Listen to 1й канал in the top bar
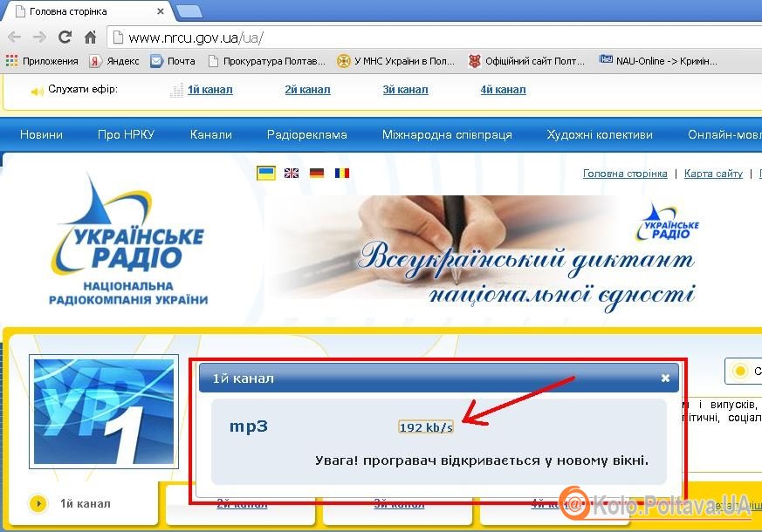The image size is (762, 532). [x=210, y=90]
